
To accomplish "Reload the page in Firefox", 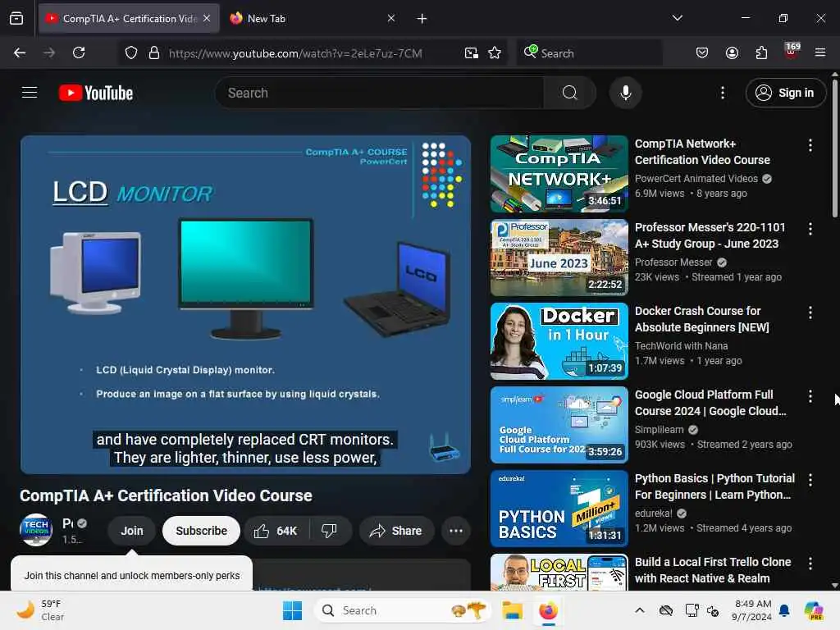I will pyautogui.click(x=79, y=52).
